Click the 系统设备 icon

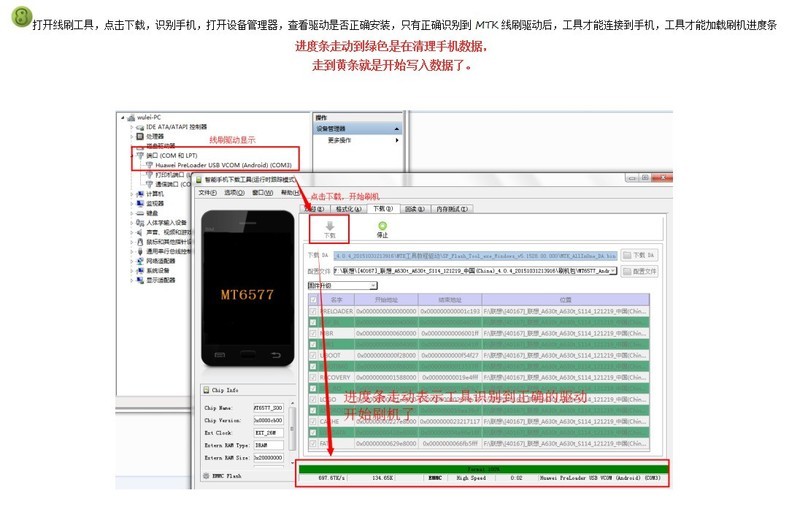[140, 270]
